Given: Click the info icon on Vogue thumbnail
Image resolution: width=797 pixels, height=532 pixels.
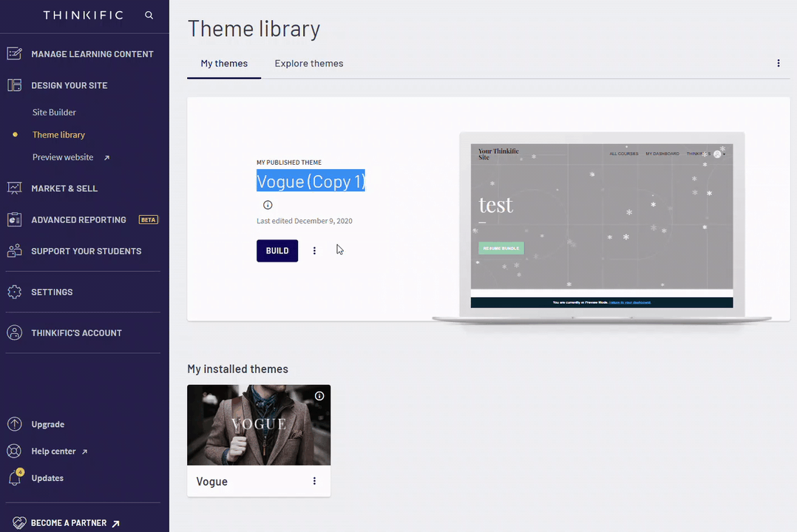Looking at the screenshot, I should [319, 396].
